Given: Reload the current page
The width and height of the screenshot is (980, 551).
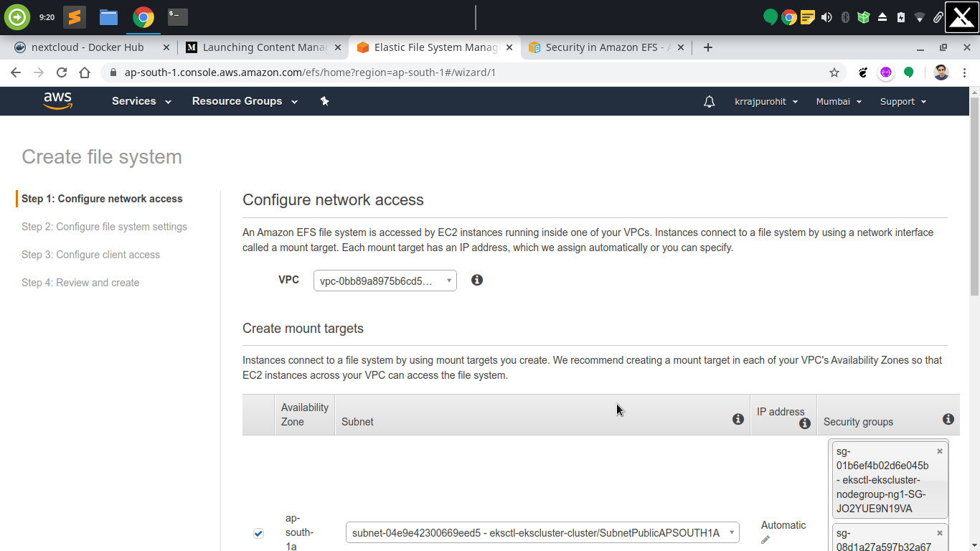Looking at the screenshot, I should point(62,72).
